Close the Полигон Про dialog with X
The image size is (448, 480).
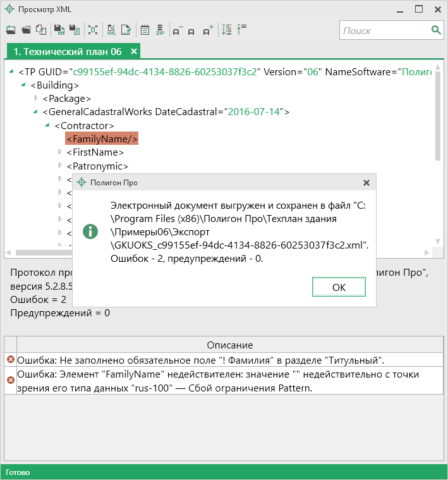click(x=366, y=183)
